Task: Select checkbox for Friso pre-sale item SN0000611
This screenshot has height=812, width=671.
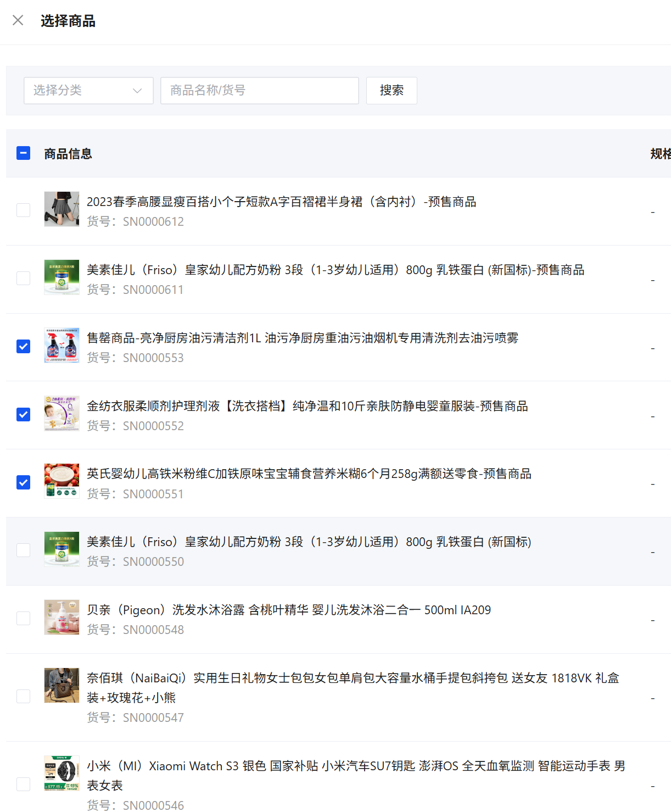Action: (24, 279)
